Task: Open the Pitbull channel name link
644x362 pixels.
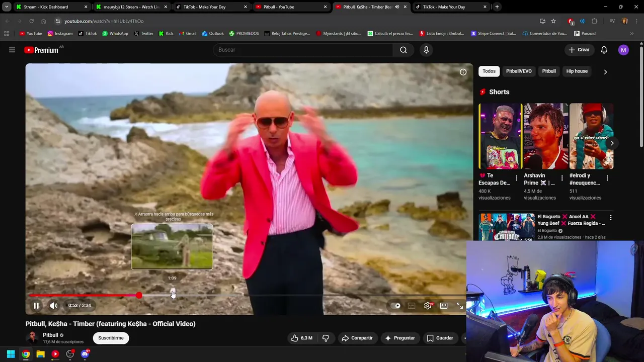Action: (50, 335)
